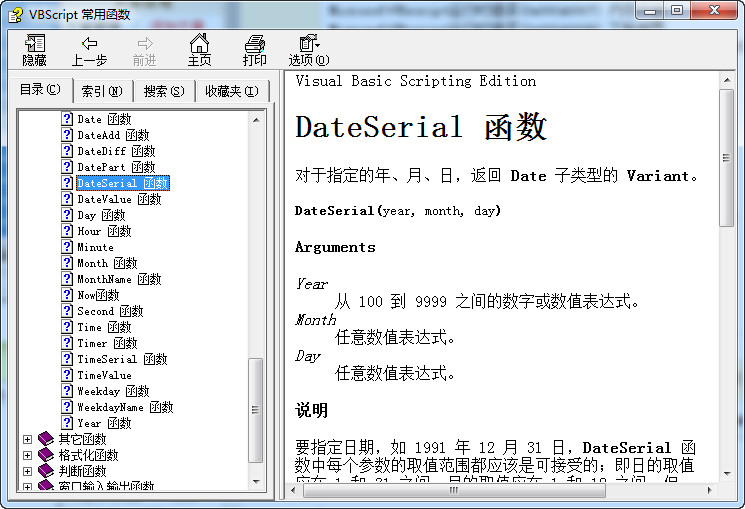The height and width of the screenshot is (509, 745).
Task: Click the topic icon beside Timer 函数
Action: (67, 343)
